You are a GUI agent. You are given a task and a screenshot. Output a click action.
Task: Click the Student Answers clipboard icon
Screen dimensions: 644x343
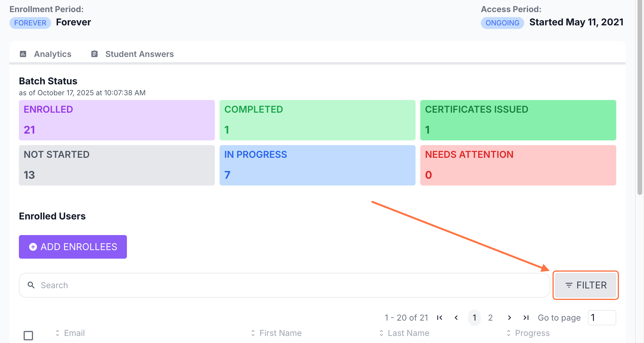tap(94, 54)
